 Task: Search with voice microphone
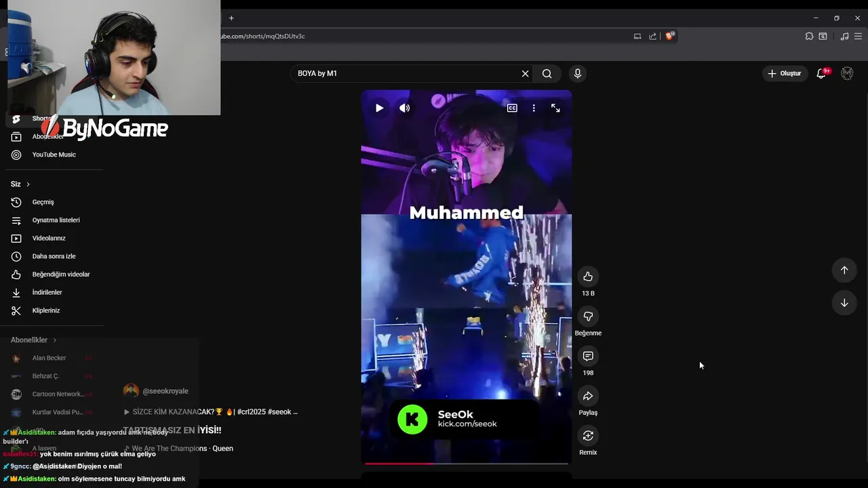point(578,73)
